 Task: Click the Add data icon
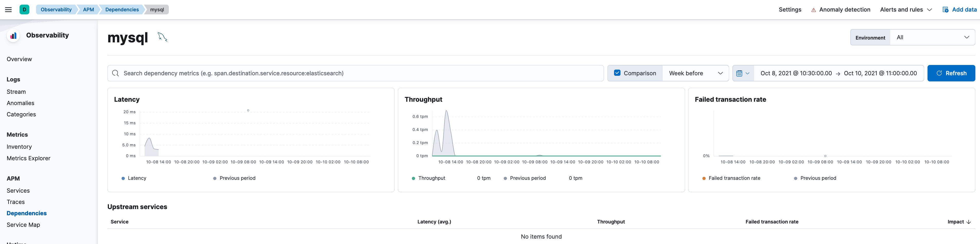click(945, 10)
